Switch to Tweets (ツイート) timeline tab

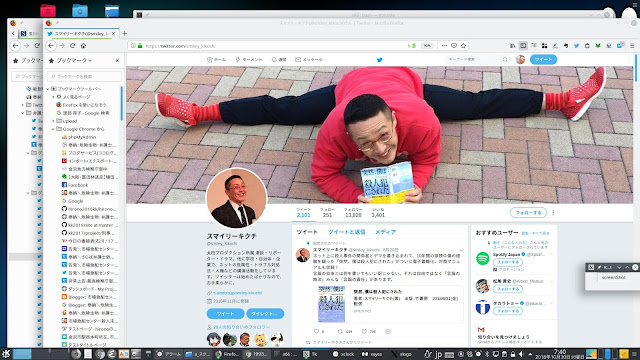(307, 232)
